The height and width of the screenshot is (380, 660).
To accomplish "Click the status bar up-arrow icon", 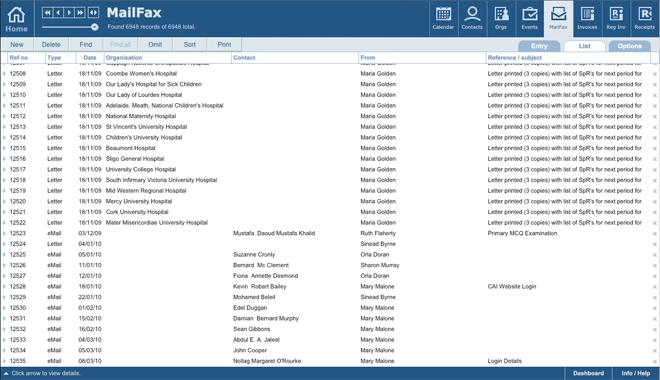I will (x=6, y=373).
